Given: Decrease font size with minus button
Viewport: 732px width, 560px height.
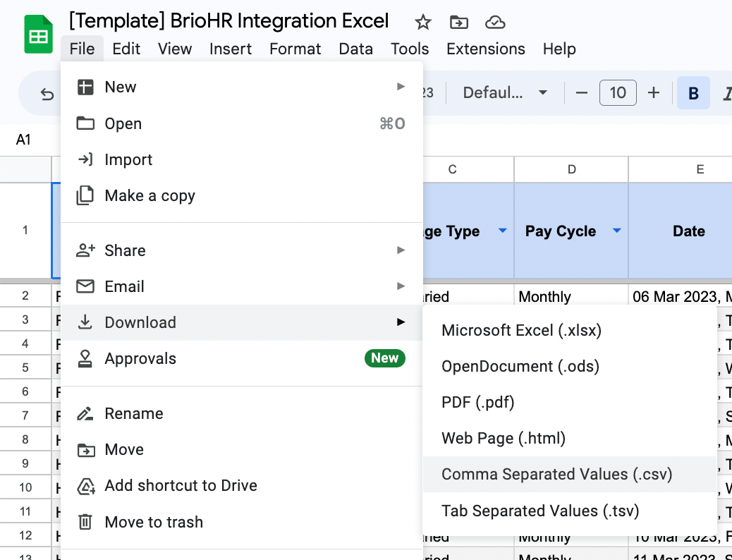Looking at the screenshot, I should (x=581, y=93).
